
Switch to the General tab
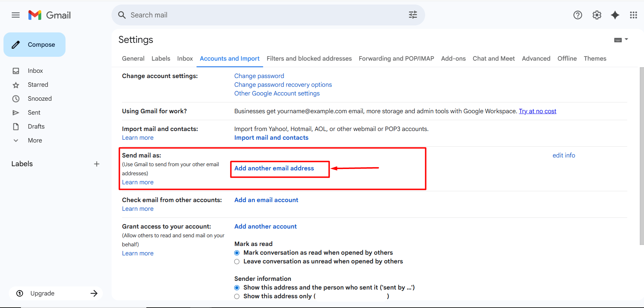133,59
